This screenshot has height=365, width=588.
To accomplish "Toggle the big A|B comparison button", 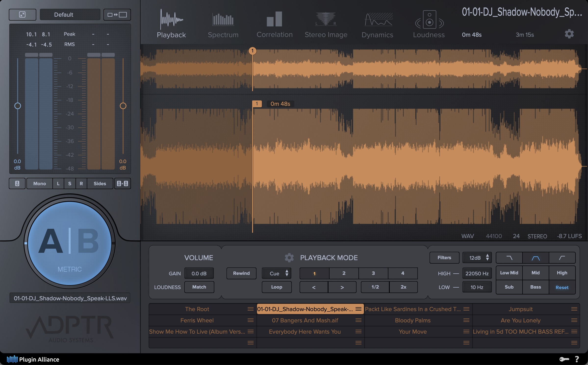I will pyautogui.click(x=70, y=243).
